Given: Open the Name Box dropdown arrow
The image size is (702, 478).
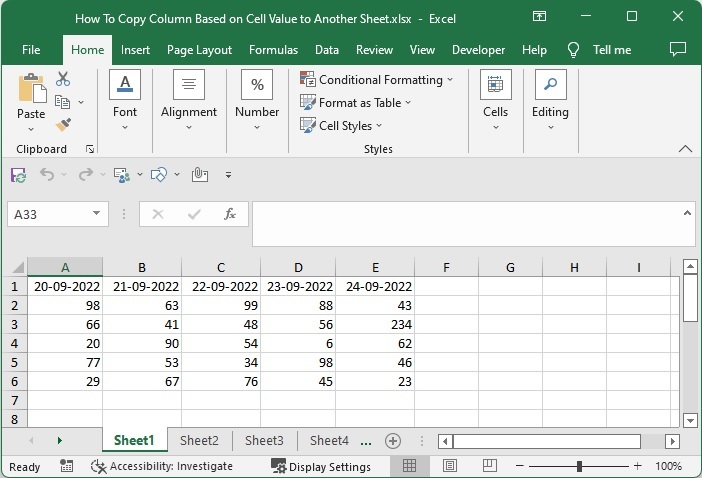Looking at the screenshot, I should pyautogui.click(x=97, y=214).
